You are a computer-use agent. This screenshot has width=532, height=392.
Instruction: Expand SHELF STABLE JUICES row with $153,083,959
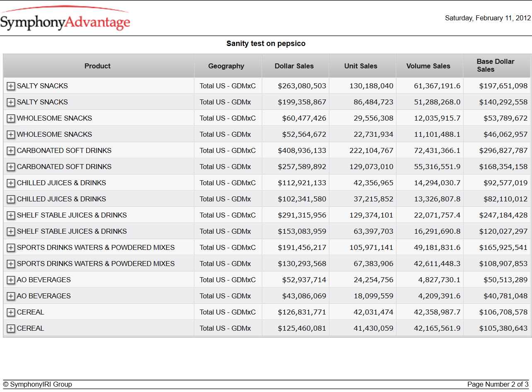click(11, 232)
